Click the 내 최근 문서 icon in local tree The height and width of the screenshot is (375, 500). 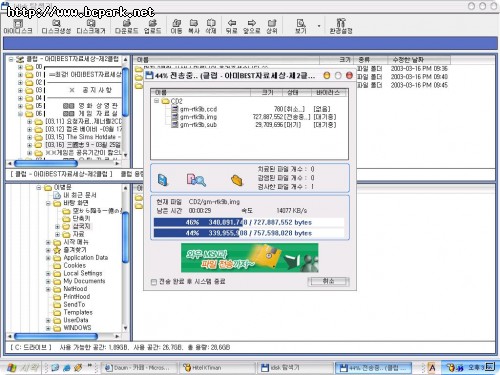(57, 195)
